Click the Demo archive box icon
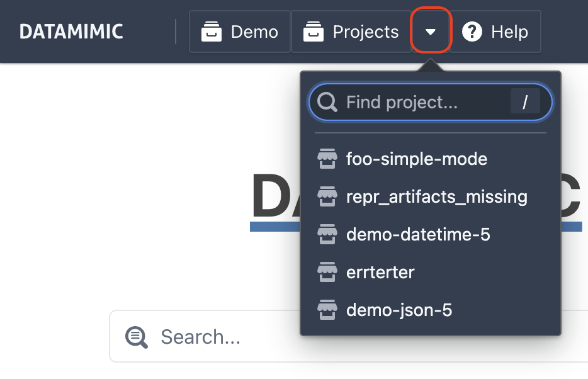The width and height of the screenshot is (588, 379). click(x=212, y=31)
